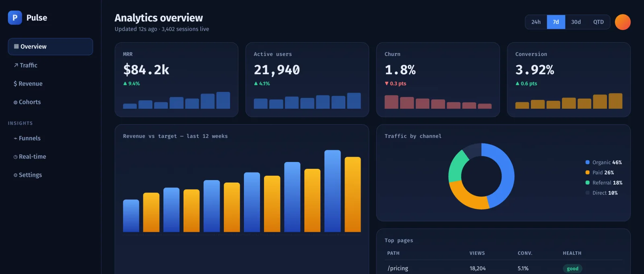Click the Settings gear icon
This screenshot has height=274, width=644.
(x=15, y=175)
